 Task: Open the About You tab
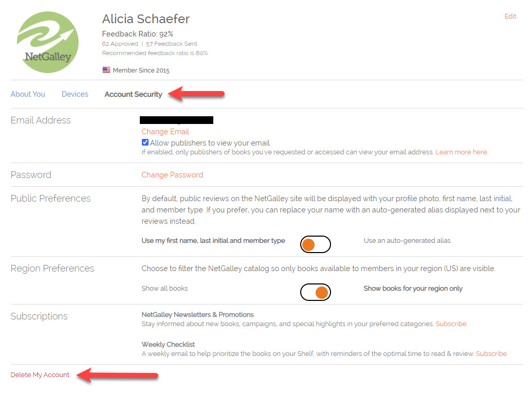pyautogui.click(x=28, y=94)
